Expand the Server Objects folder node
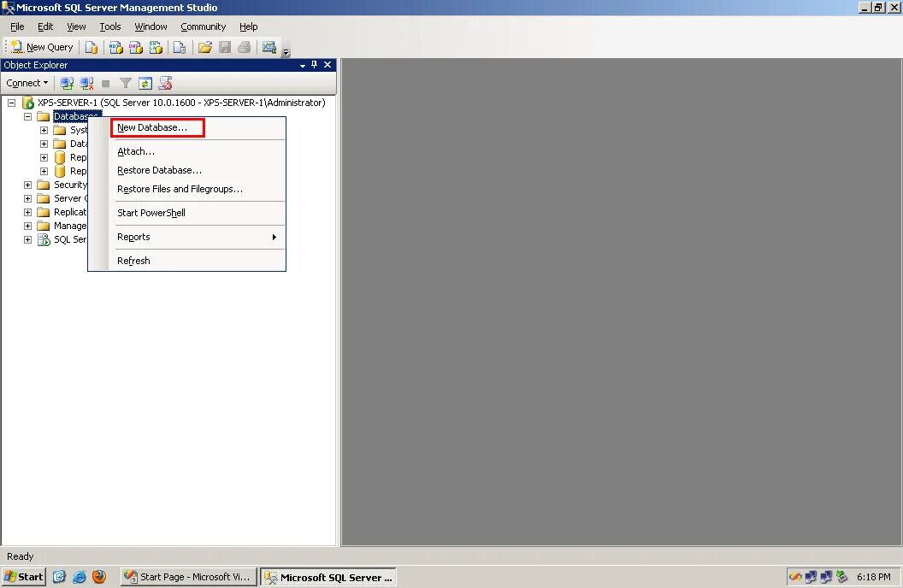The width and height of the screenshot is (903, 588). [27, 198]
